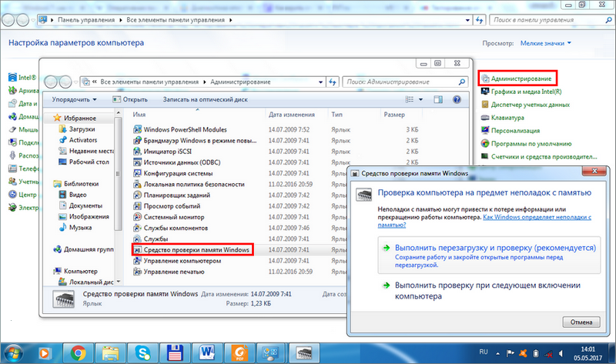
Task: Click the Windows PowerShell Modules icon
Action: tap(137, 129)
